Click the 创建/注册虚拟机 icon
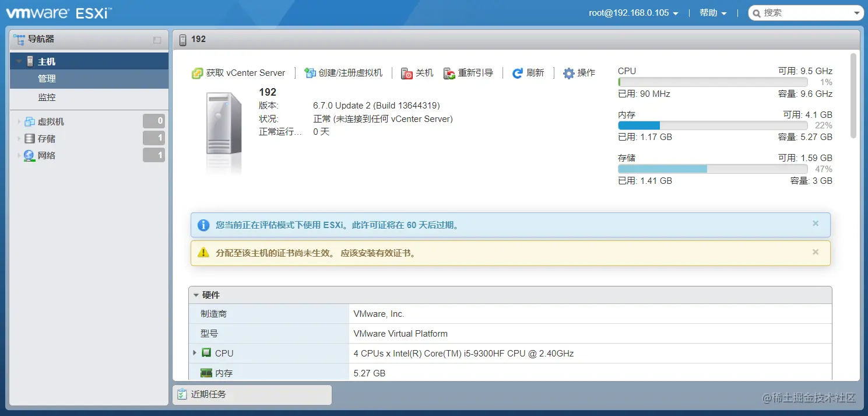 pos(310,73)
